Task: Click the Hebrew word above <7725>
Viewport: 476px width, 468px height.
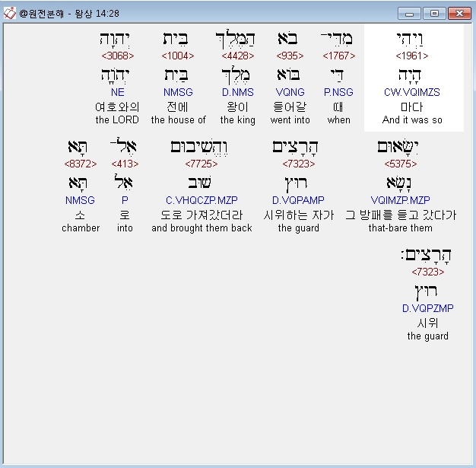Action: [199, 148]
